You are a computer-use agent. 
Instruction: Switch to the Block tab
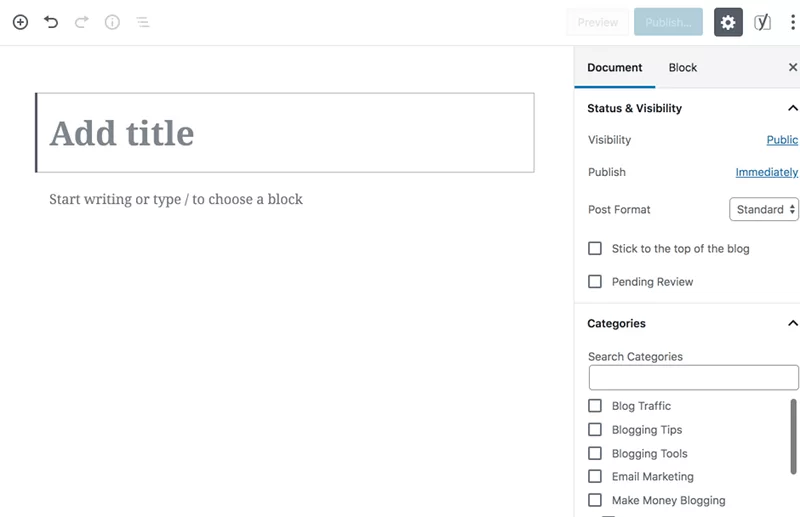pyautogui.click(x=683, y=67)
